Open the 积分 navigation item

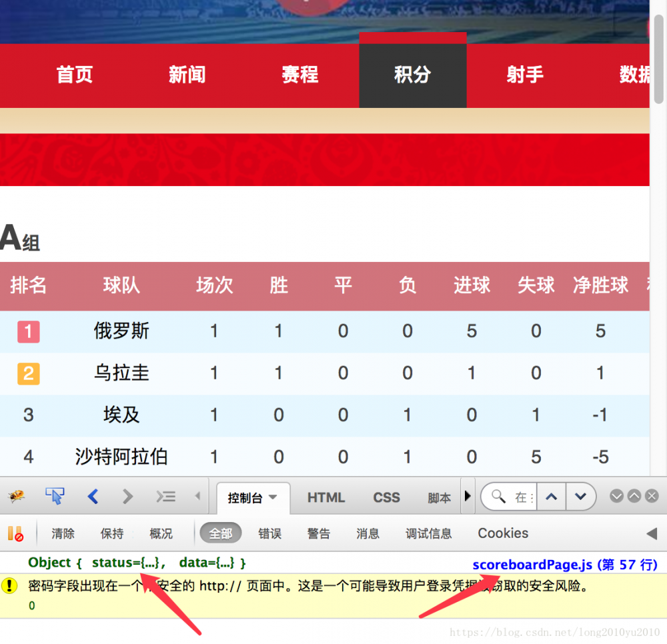point(413,75)
